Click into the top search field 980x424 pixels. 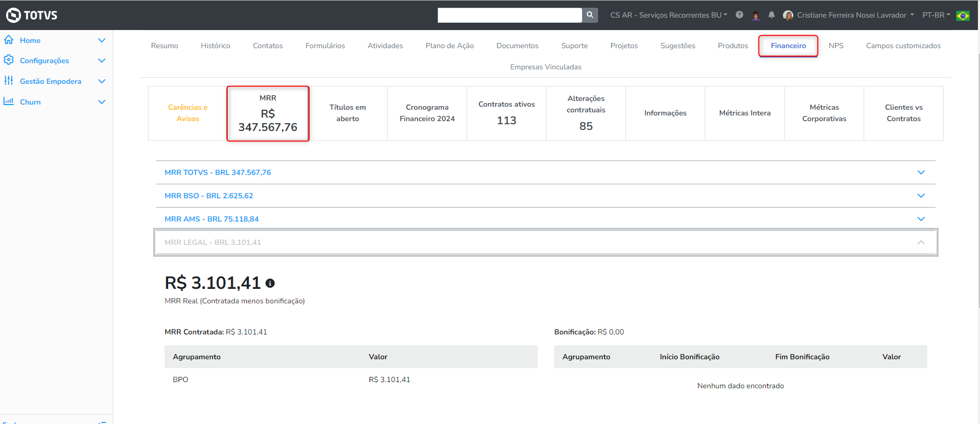pos(510,15)
